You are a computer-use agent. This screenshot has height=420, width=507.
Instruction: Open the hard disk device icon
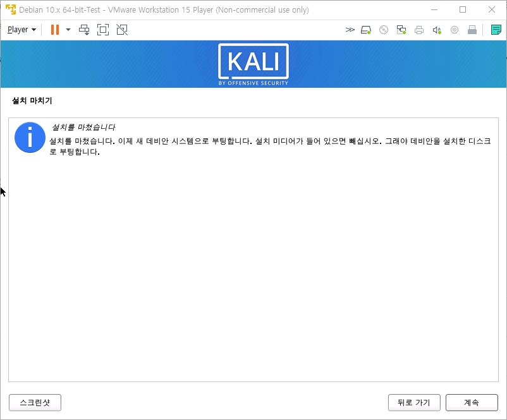[365, 30]
